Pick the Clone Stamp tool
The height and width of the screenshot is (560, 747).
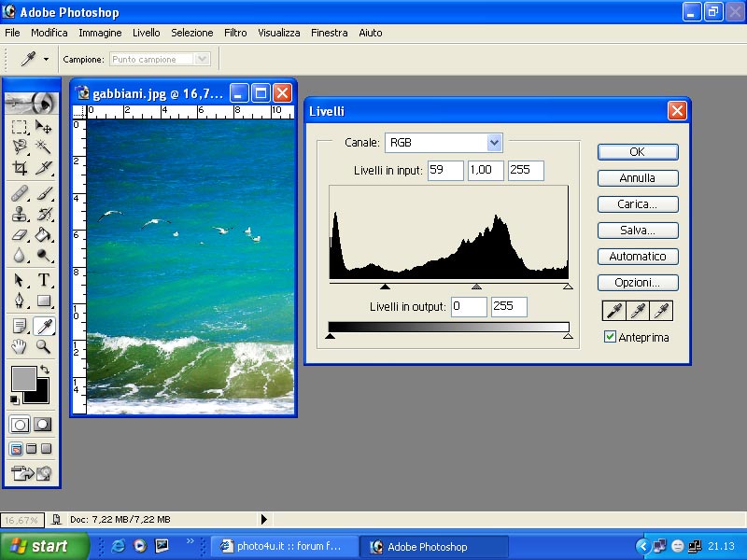pyautogui.click(x=20, y=214)
